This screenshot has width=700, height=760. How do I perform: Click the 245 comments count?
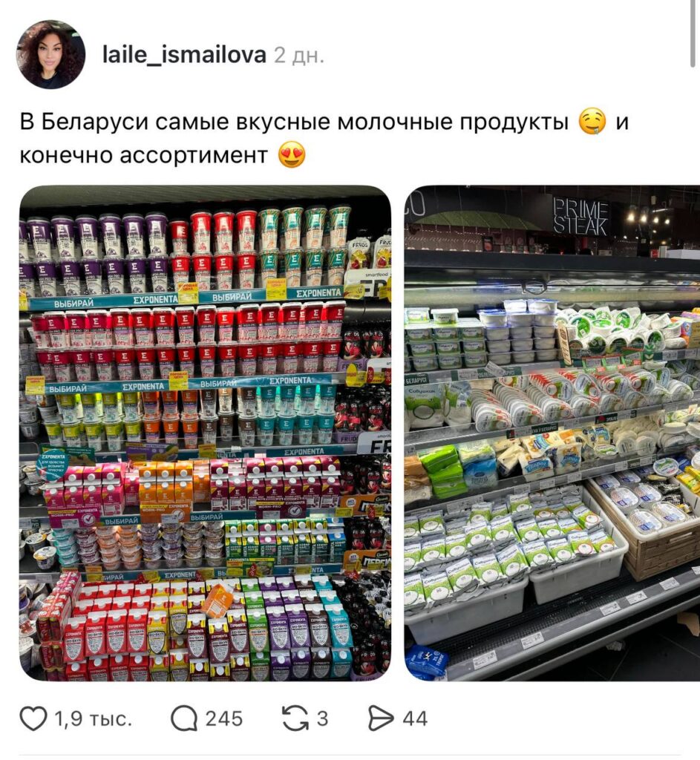point(224,718)
